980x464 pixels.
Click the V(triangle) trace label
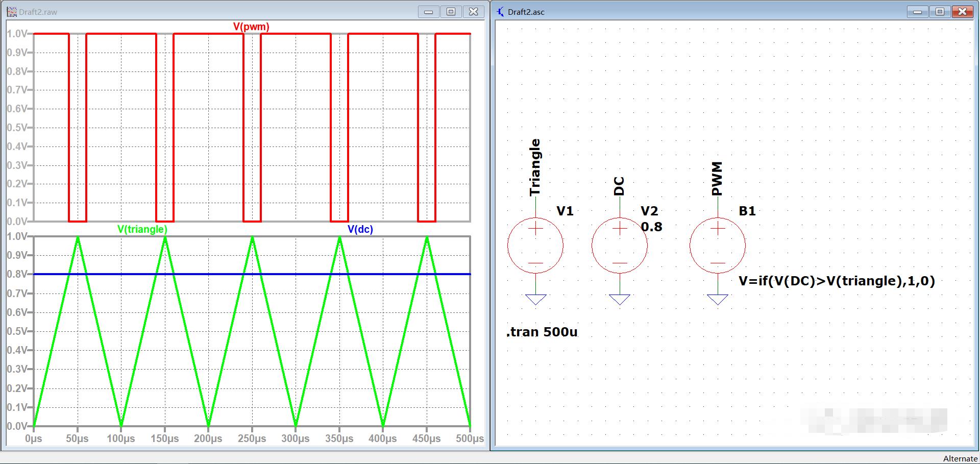142,229
